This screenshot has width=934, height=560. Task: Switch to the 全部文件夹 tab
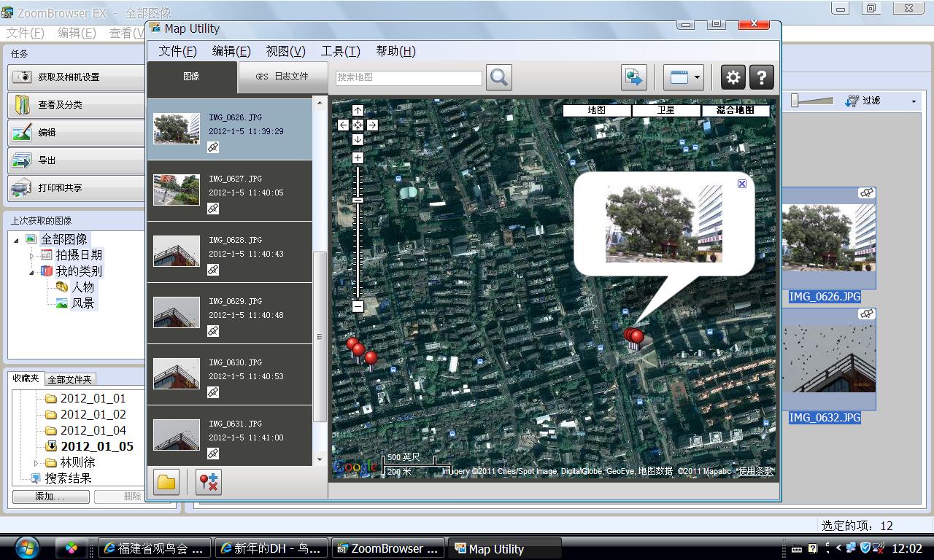70,379
